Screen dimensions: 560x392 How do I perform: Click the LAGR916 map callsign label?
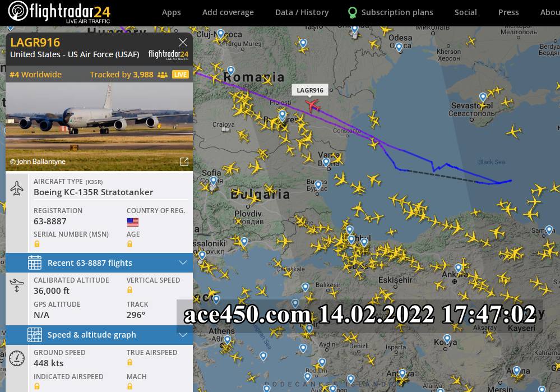click(x=310, y=90)
